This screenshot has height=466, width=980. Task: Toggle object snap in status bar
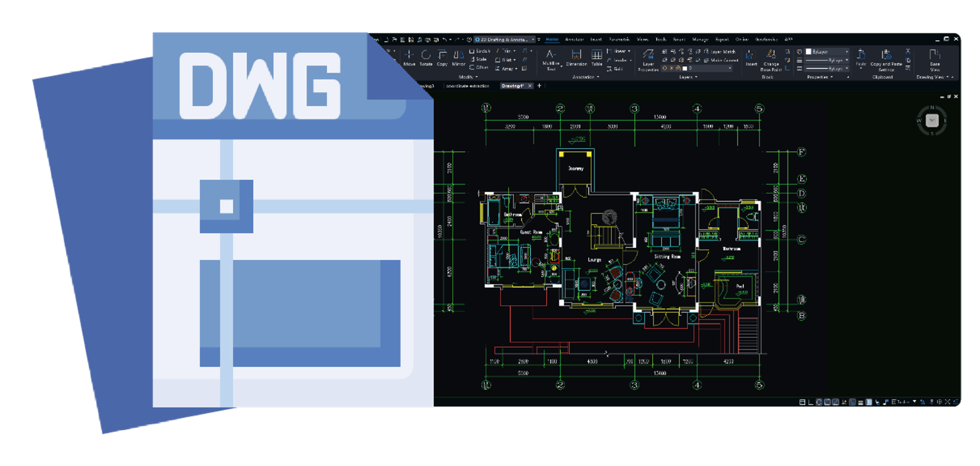827,402
